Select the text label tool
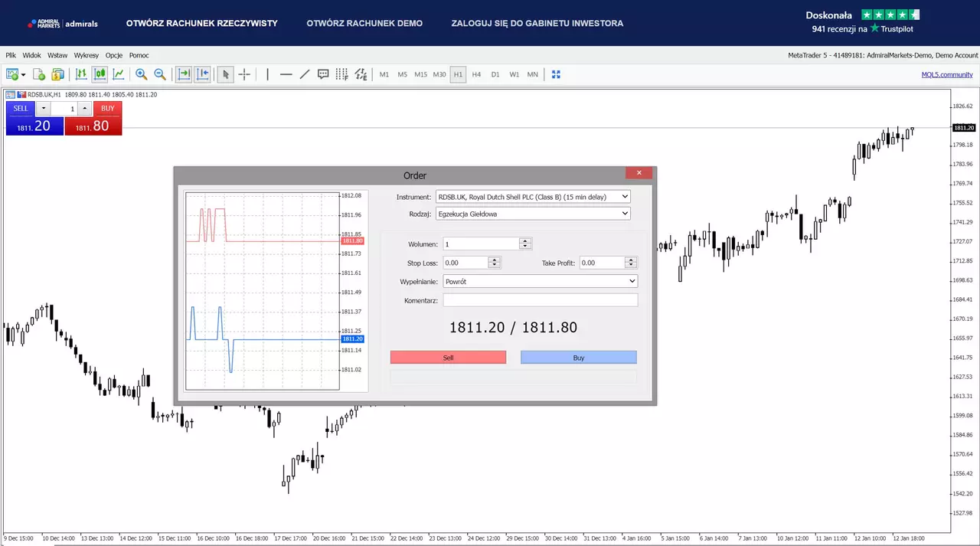Viewport: 980px width, 546px height. tap(323, 74)
